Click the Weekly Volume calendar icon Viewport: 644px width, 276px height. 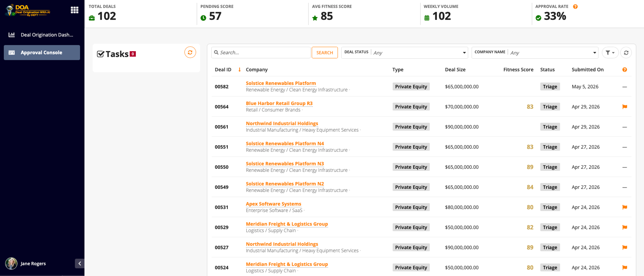tap(426, 18)
